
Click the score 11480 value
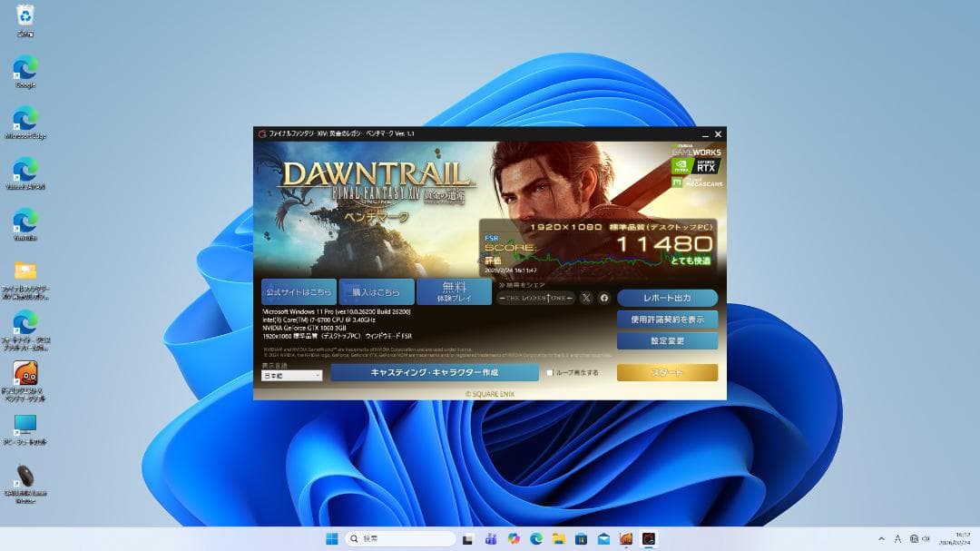pos(664,244)
